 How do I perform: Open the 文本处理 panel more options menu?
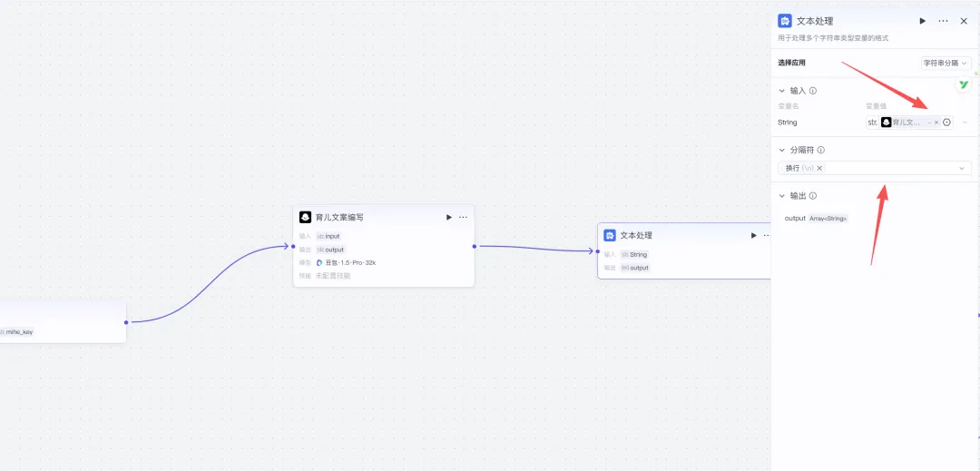tap(944, 21)
